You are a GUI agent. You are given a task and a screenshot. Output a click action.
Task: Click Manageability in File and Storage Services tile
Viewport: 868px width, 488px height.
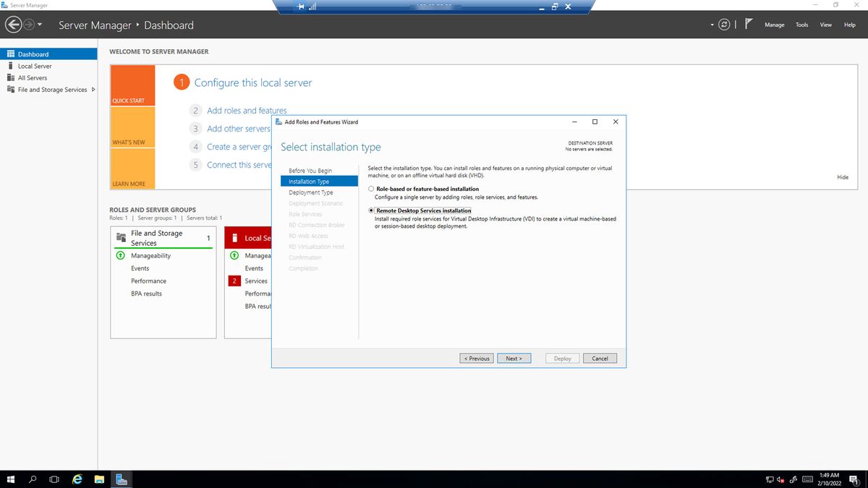(x=150, y=255)
